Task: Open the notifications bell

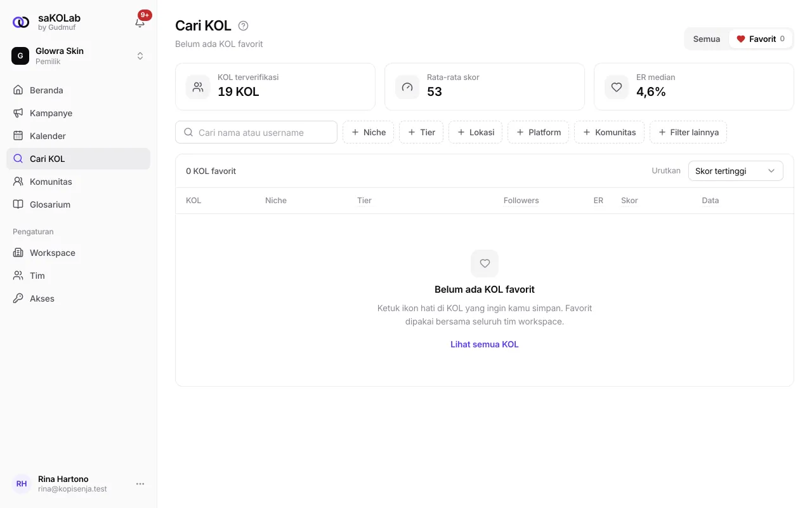Action: coord(140,22)
